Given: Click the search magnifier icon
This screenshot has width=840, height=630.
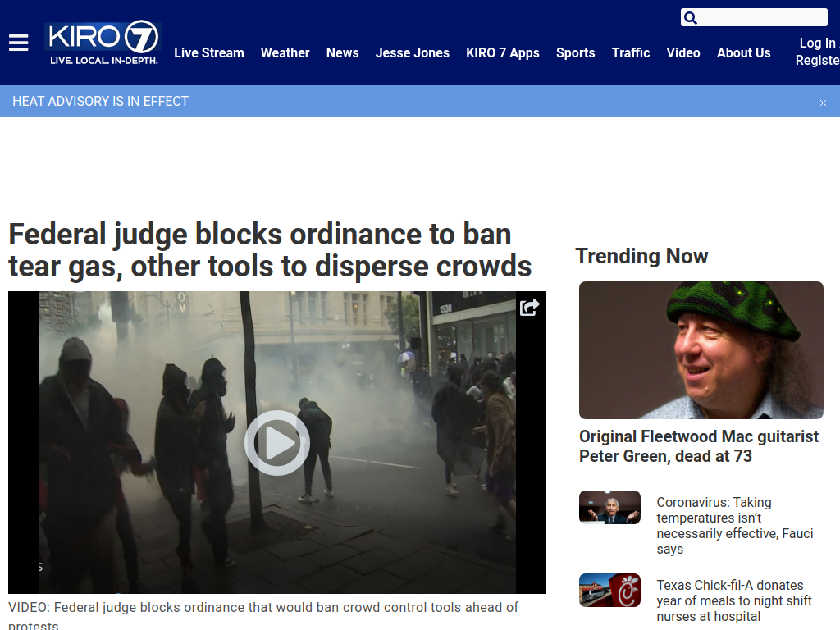Looking at the screenshot, I should [691, 18].
